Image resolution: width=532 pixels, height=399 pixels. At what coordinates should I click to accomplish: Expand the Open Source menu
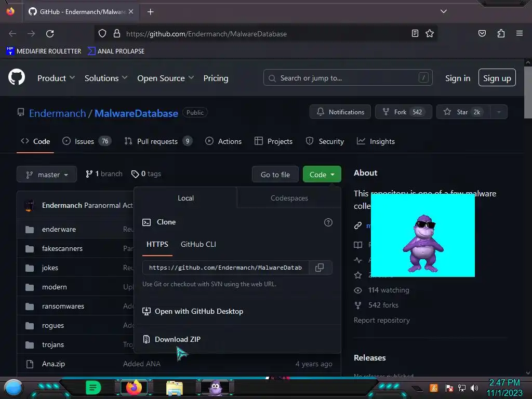pos(166,78)
